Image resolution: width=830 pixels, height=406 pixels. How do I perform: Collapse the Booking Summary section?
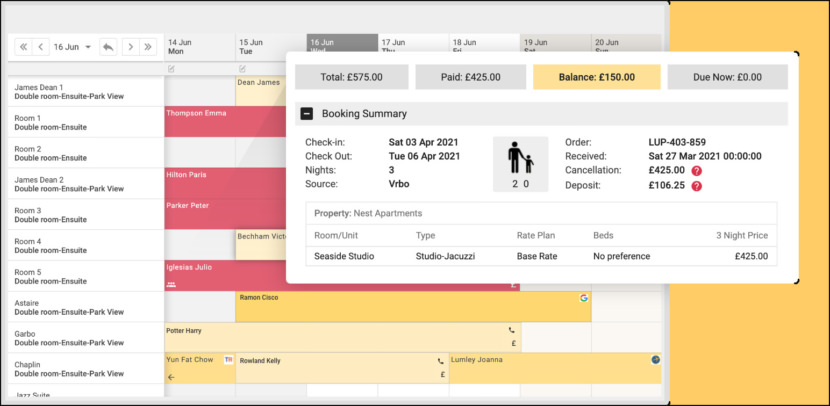[x=308, y=114]
